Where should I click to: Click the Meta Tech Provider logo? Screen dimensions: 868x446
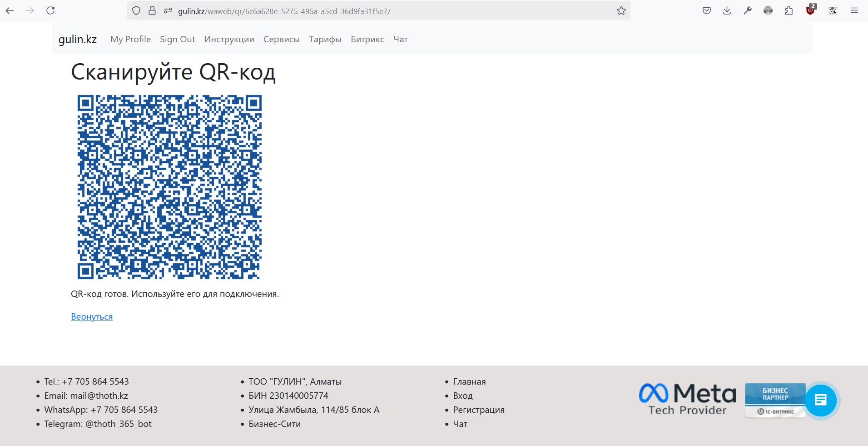[687, 399]
